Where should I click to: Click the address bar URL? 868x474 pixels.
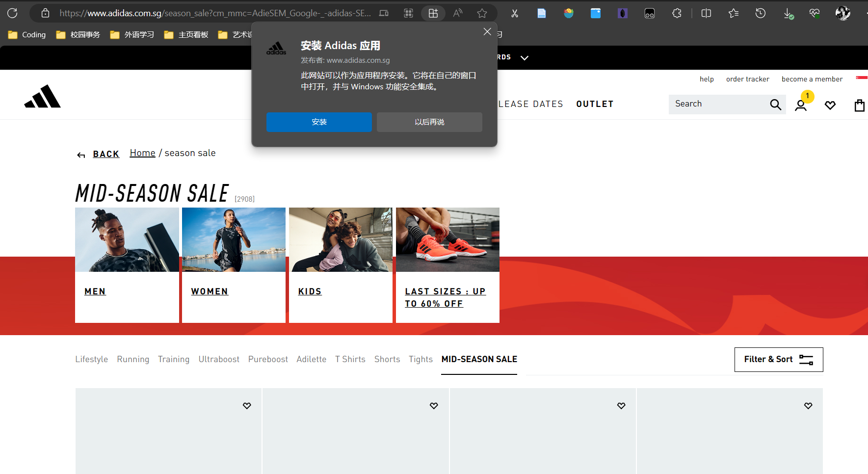pos(215,13)
